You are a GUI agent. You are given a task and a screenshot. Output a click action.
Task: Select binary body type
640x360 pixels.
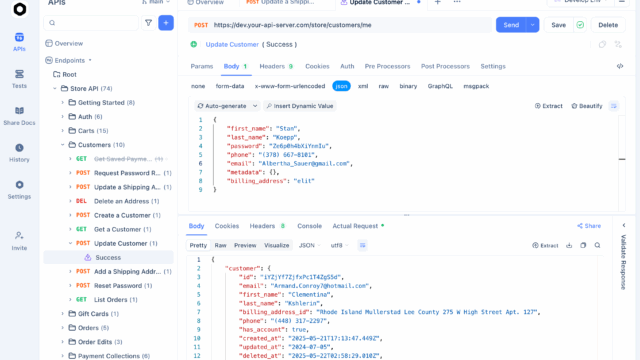pos(408,86)
